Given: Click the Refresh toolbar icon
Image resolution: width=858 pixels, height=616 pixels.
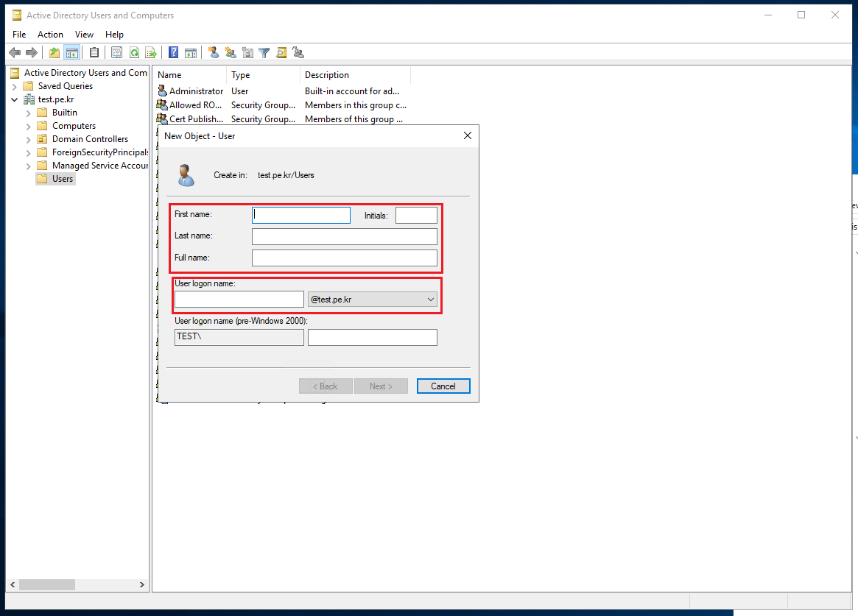Looking at the screenshot, I should [134, 52].
